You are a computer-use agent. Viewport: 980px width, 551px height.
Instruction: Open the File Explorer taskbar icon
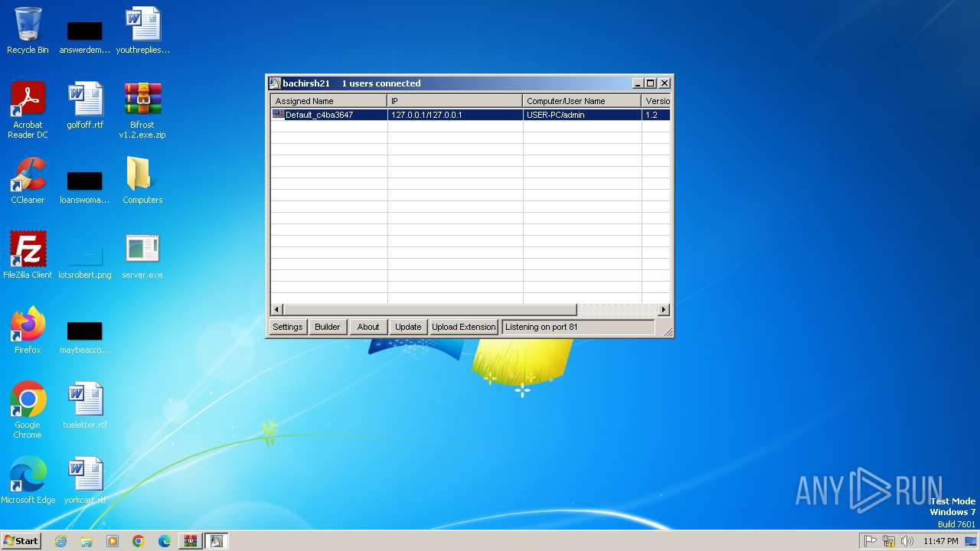click(87, 541)
